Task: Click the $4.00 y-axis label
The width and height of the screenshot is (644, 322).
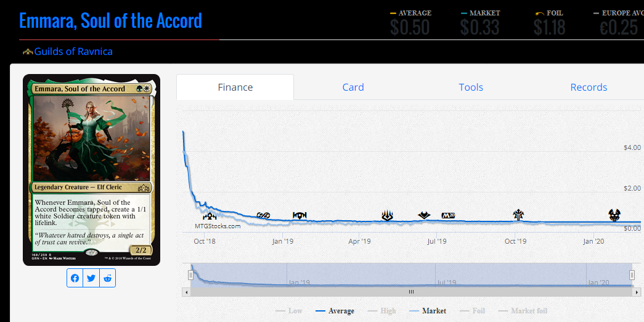Action: (632, 147)
